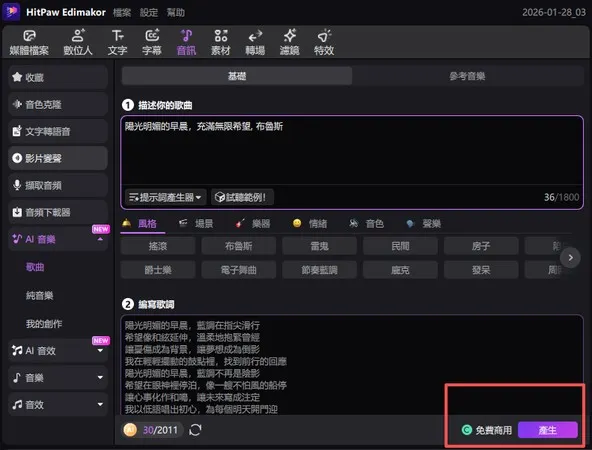Select 純音樂 under AI 音樂

click(40, 296)
